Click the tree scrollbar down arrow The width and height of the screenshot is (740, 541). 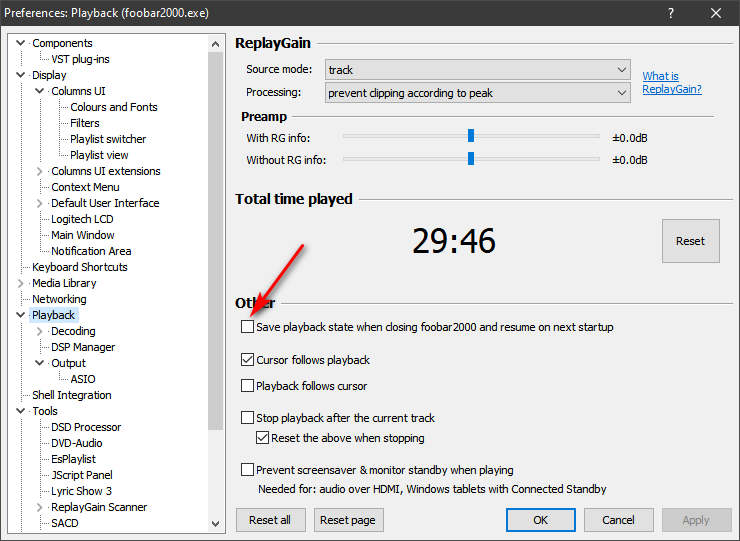tap(216, 524)
